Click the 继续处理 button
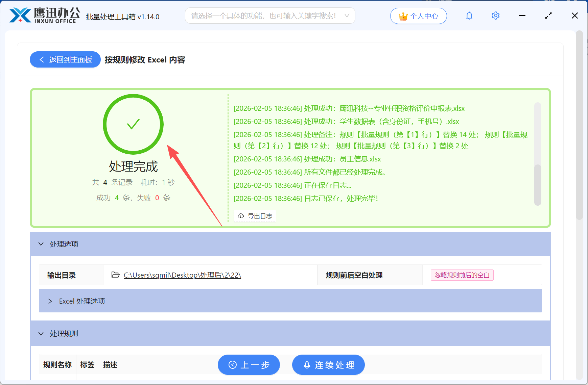This screenshot has height=385, width=588. (x=328, y=365)
